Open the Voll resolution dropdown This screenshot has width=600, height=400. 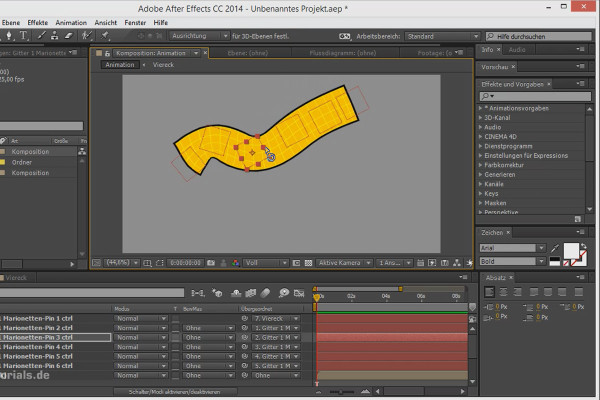point(266,263)
